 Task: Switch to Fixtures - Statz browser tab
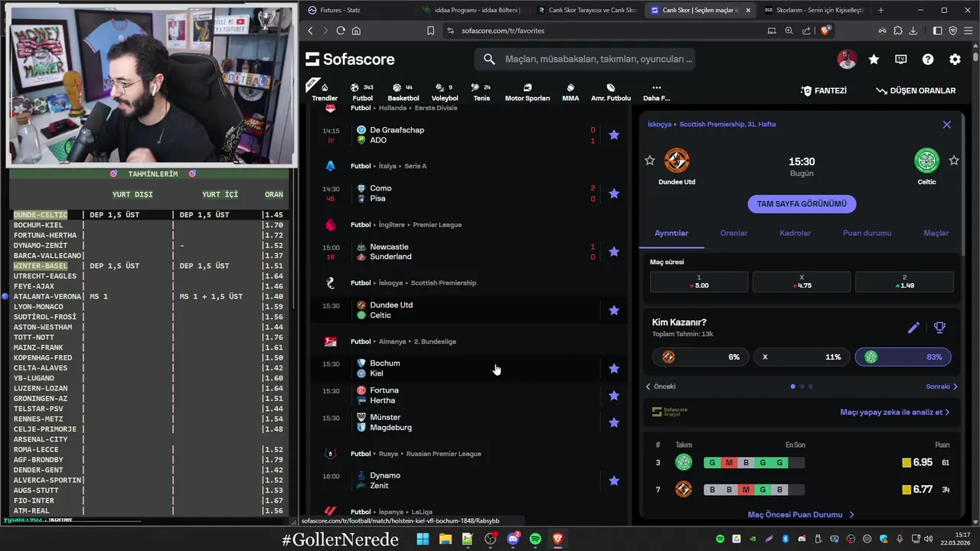356,10
